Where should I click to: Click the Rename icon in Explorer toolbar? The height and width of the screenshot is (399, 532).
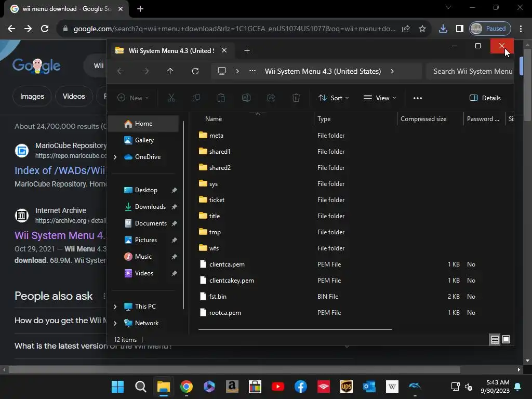coord(246,98)
